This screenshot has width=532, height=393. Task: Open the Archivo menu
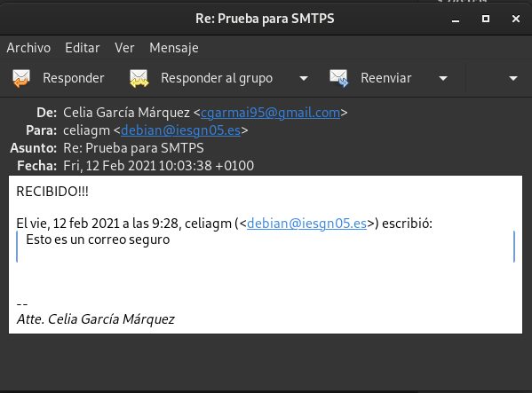pos(28,48)
